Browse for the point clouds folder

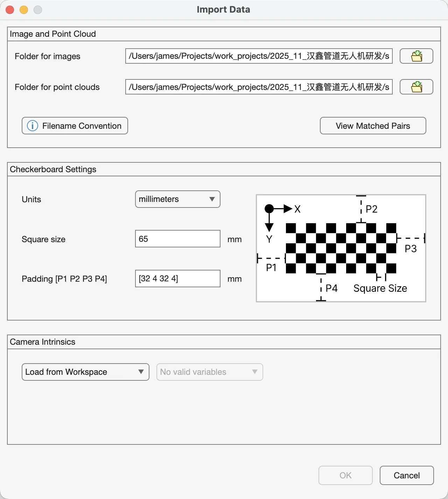coord(416,87)
